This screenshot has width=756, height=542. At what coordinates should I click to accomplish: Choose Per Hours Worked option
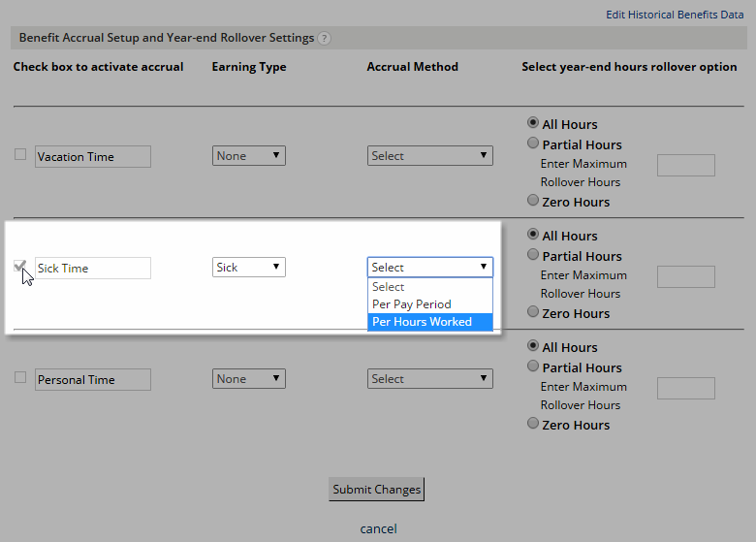tap(430, 322)
